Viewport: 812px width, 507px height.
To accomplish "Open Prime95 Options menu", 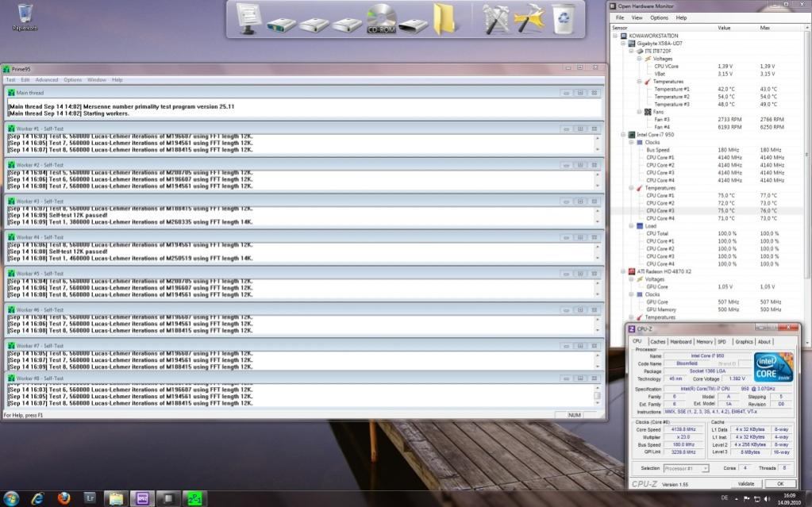I will click(72, 80).
